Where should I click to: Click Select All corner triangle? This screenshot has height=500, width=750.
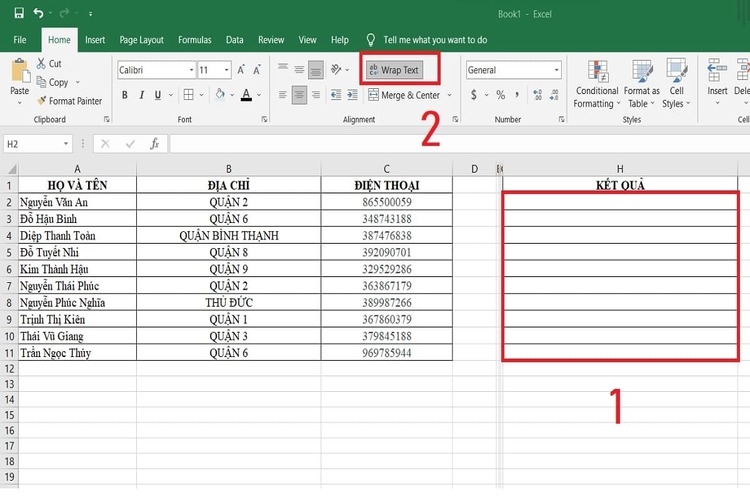(11, 169)
